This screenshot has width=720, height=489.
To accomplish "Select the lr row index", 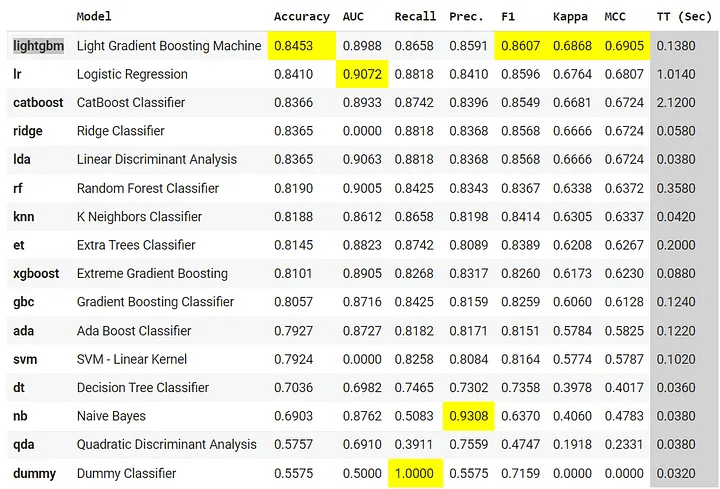I will click(x=17, y=74).
